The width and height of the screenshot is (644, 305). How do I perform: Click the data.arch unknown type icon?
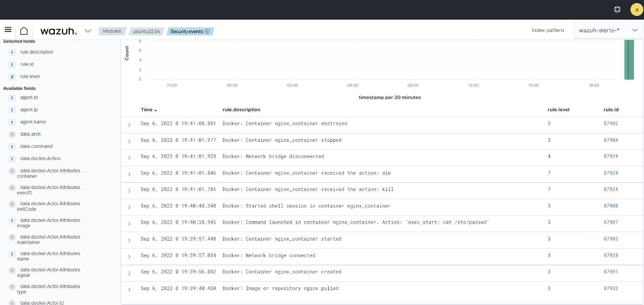(12, 135)
